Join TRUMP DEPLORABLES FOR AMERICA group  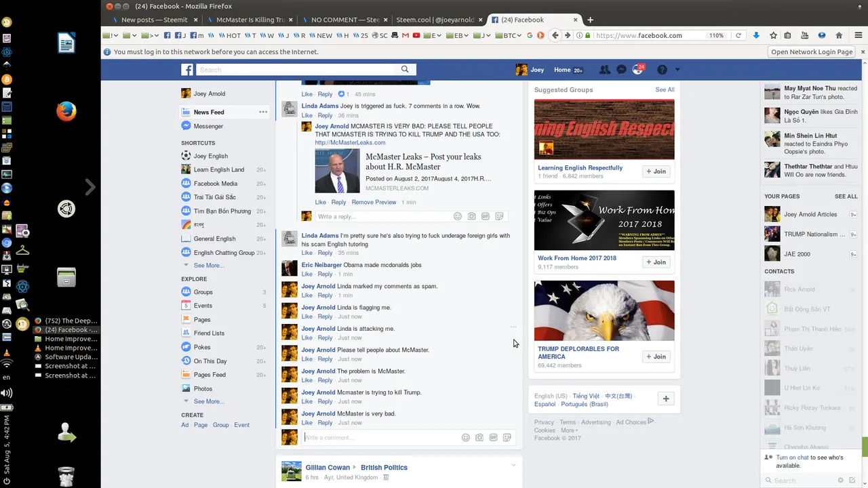[x=656, y=357]
